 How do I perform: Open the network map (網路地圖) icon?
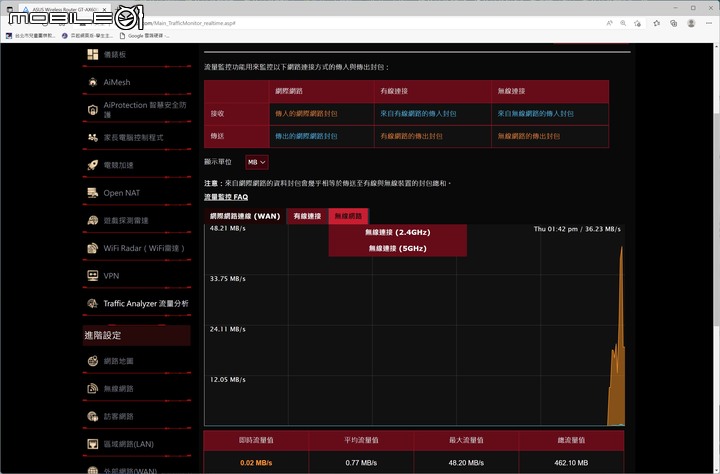click(93, 361)
